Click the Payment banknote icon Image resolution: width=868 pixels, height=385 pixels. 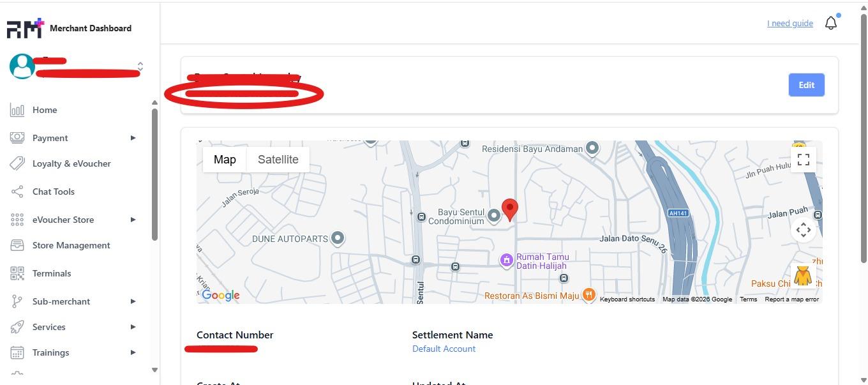17,138
